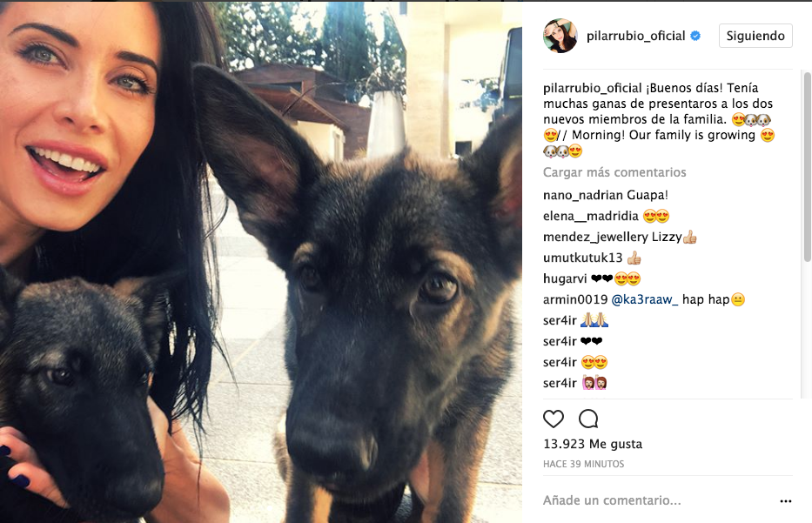
Task: View 13.923 Me gusta likes list
Action: [x=593, y=444]
